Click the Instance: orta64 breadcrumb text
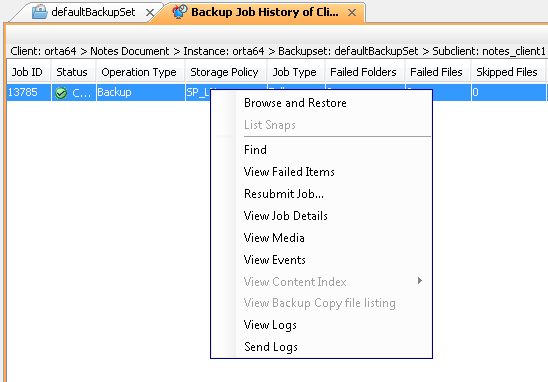The width and height of the screenshot is (548, 382). coord(224,51)
